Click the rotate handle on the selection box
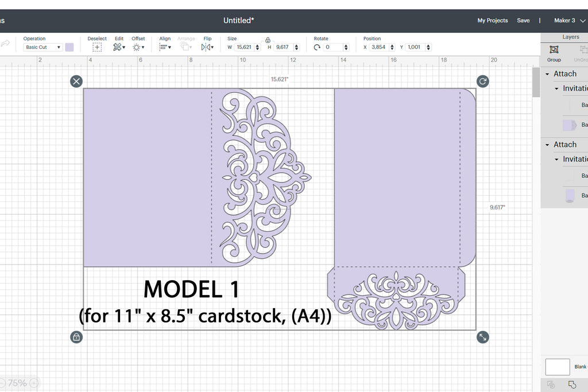 (483, 81)
